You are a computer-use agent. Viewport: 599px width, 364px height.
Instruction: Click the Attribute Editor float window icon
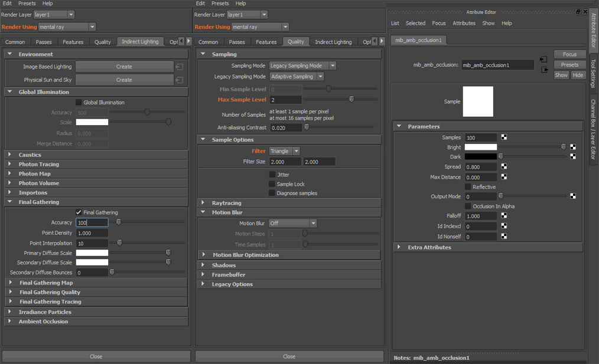pyautogui.click(x=578, y=12)
